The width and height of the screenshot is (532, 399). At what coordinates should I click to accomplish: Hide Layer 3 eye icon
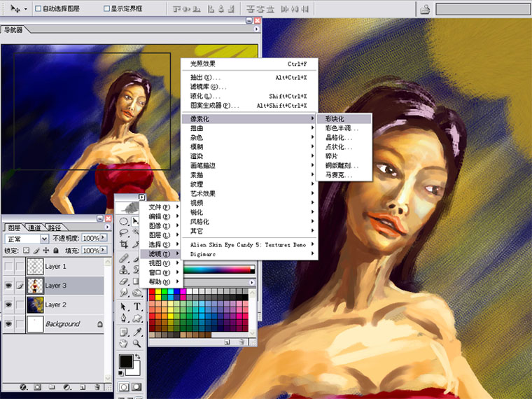[x=8, y=286]
